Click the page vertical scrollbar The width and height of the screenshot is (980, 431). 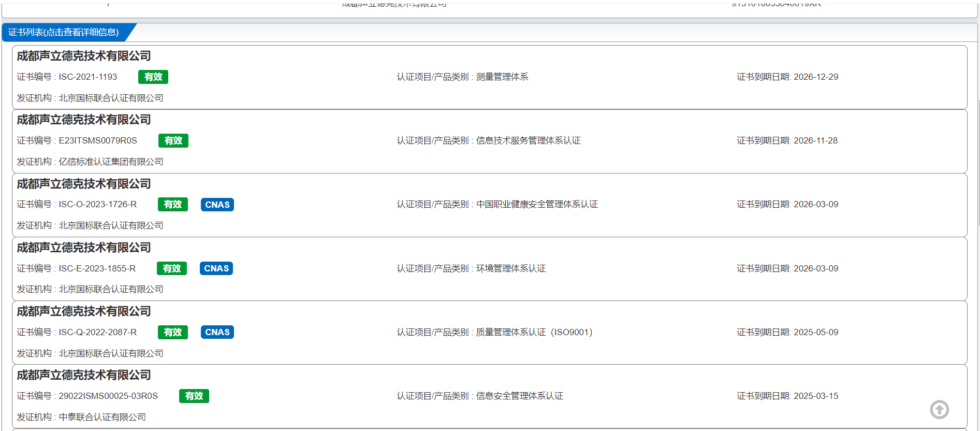(978, 163)
